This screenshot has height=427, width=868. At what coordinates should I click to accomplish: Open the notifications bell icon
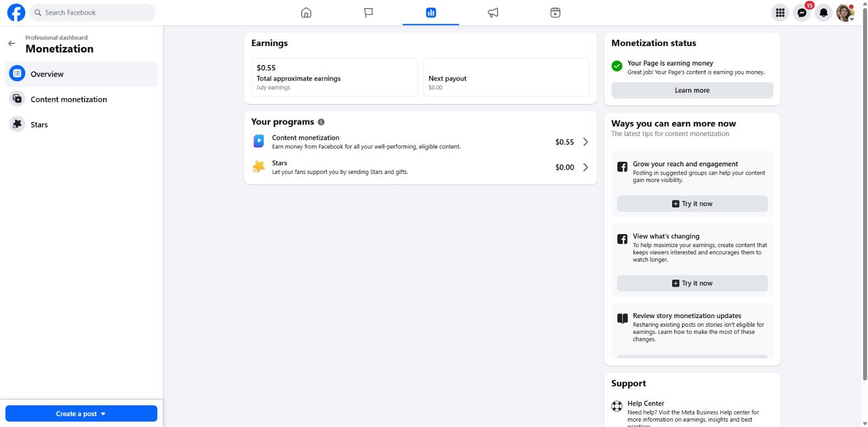pos(824,12)
